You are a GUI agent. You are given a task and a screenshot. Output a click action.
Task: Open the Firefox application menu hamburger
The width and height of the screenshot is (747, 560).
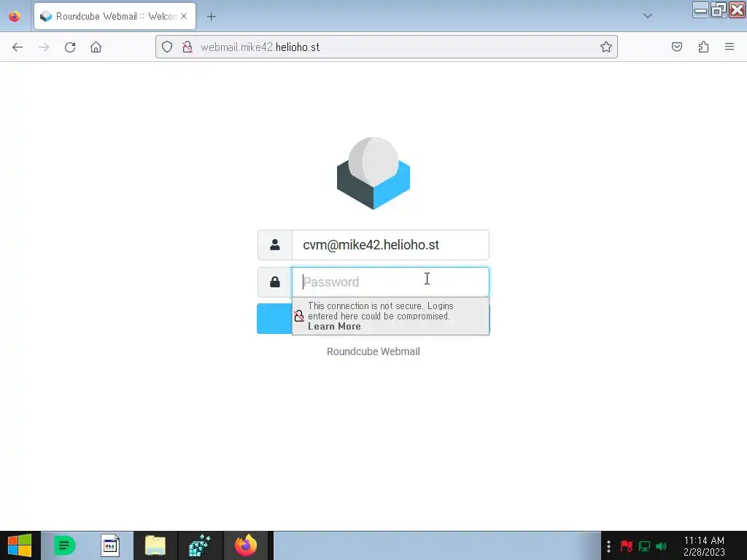click(x=729, y=47)
